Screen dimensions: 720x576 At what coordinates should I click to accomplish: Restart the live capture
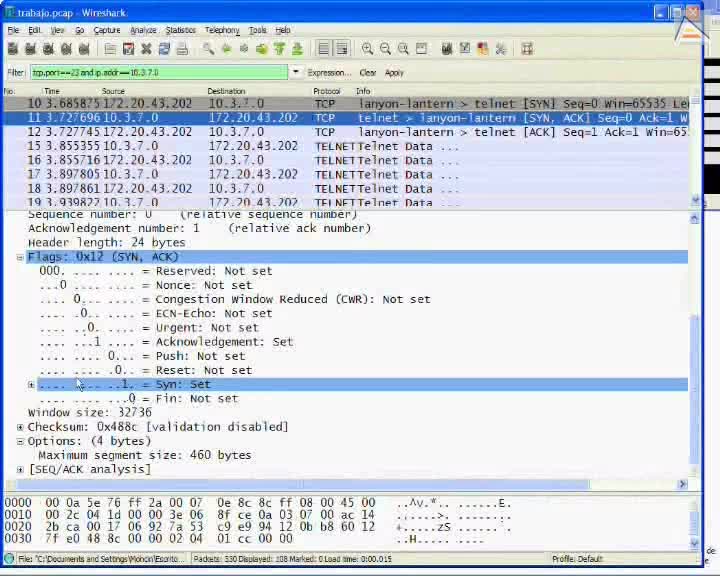(x=84, y=49)
